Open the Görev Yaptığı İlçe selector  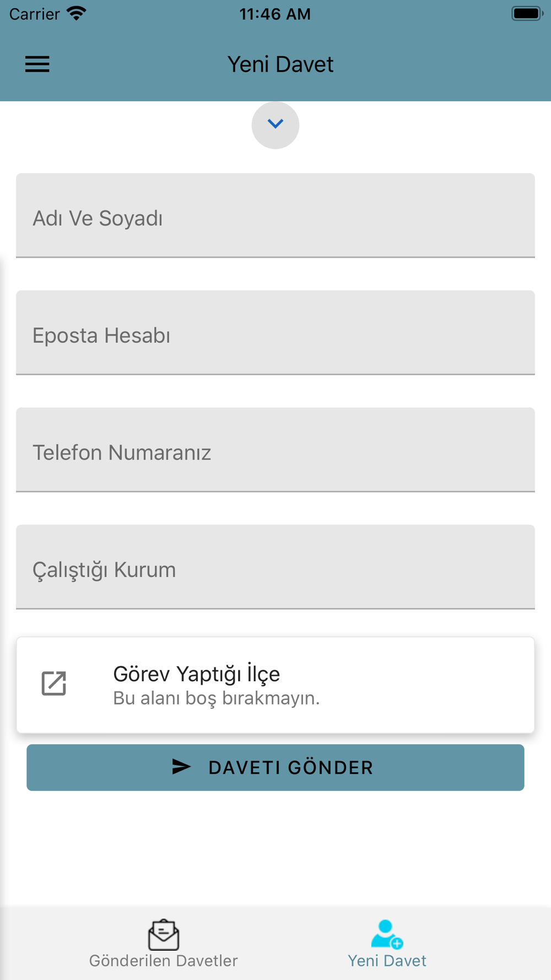pos(275,685)
